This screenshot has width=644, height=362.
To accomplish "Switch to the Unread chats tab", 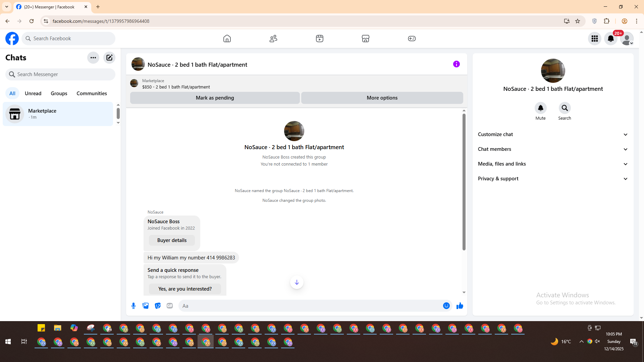I will (x=33, y=94).
